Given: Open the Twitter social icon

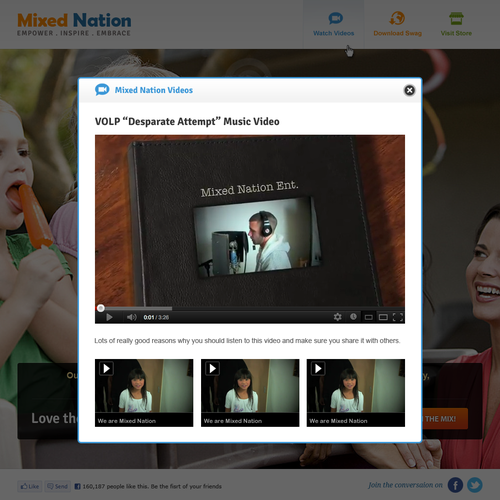Looking at the screenshot, I should 475,485.
